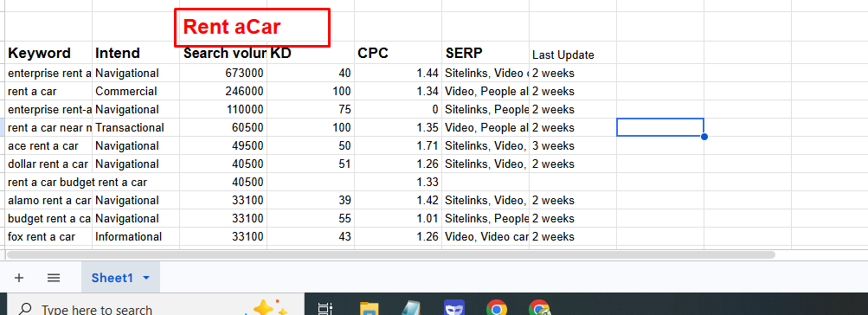Open the first Chrome icon in taskbar
Viewport: 868px width, 315px height.
tap(497, 308)
